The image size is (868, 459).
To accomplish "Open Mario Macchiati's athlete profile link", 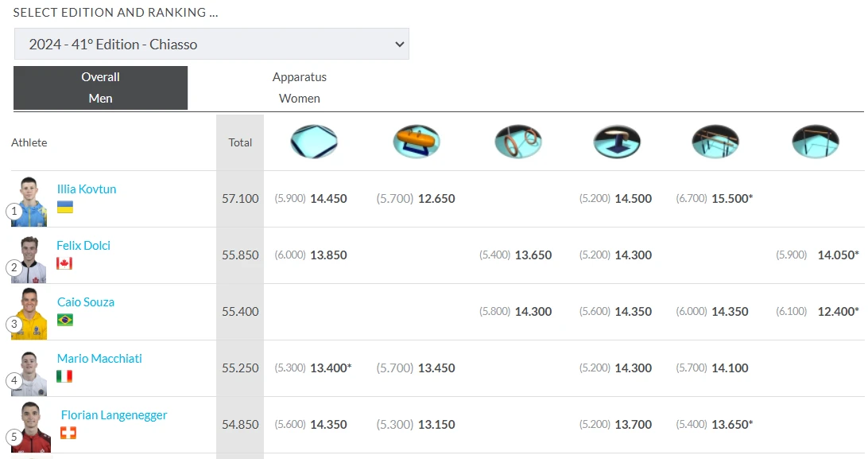I will 99,359.
